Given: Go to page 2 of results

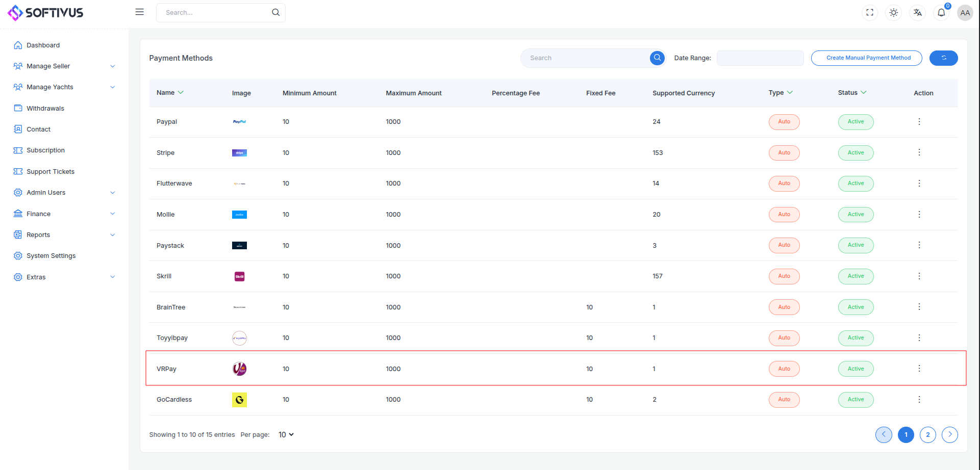Looking at the screenshot, I should [x=928, y=435].
